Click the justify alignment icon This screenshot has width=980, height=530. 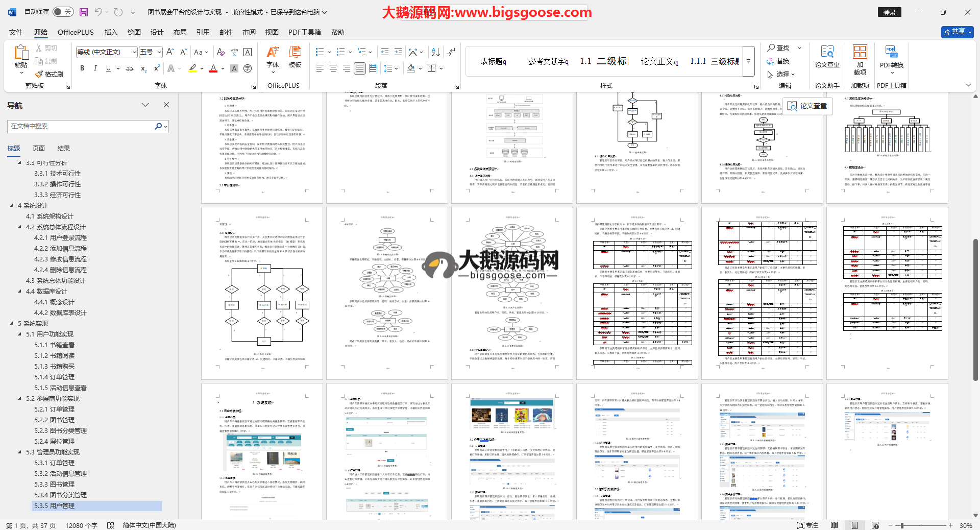(x=360, y=68)
